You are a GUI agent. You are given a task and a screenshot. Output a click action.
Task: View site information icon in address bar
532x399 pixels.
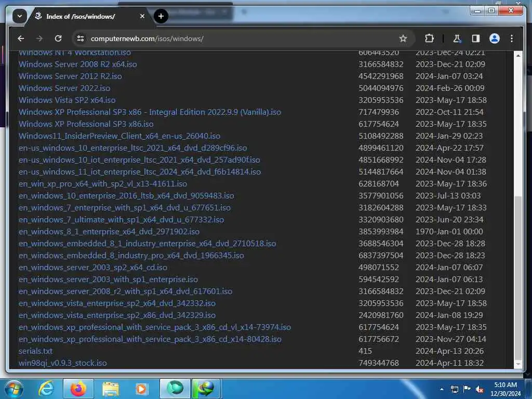pos(81,38)
